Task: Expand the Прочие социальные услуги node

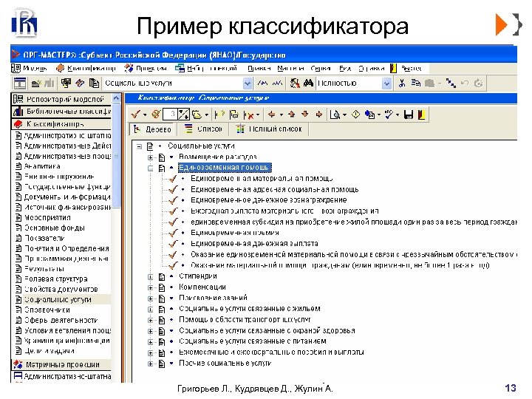Action: [x=151, y=364]
